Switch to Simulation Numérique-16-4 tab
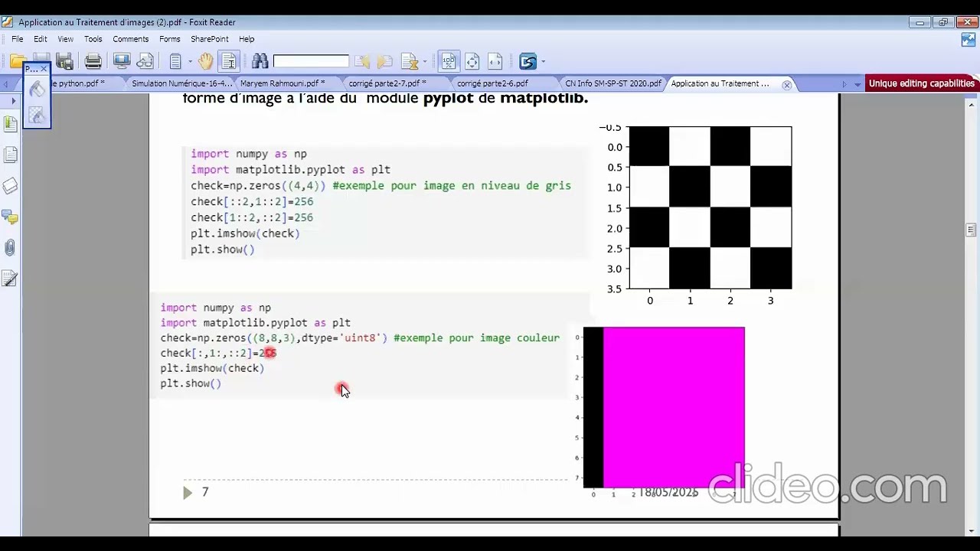This screenshot has width=980, height=551. pos(181,83)
